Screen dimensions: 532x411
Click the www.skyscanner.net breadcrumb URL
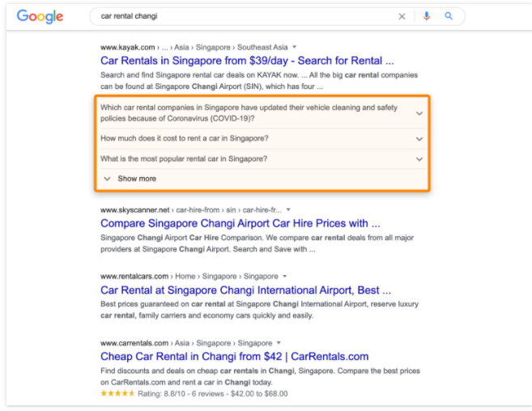[134, 210]
